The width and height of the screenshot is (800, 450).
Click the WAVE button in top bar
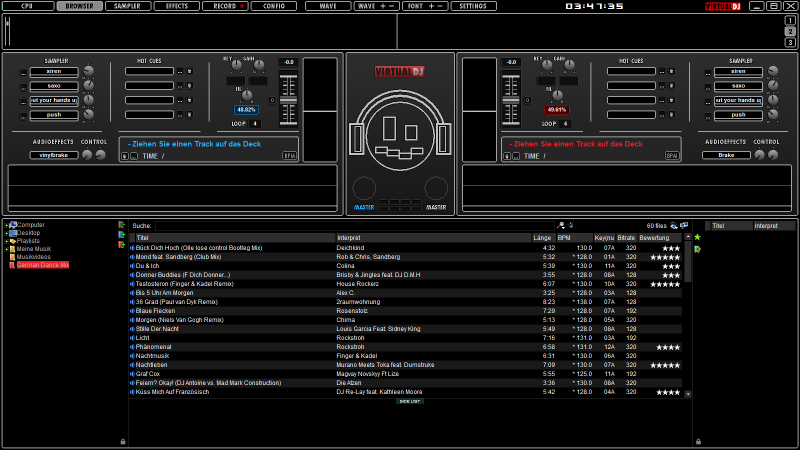coord(328,6)
